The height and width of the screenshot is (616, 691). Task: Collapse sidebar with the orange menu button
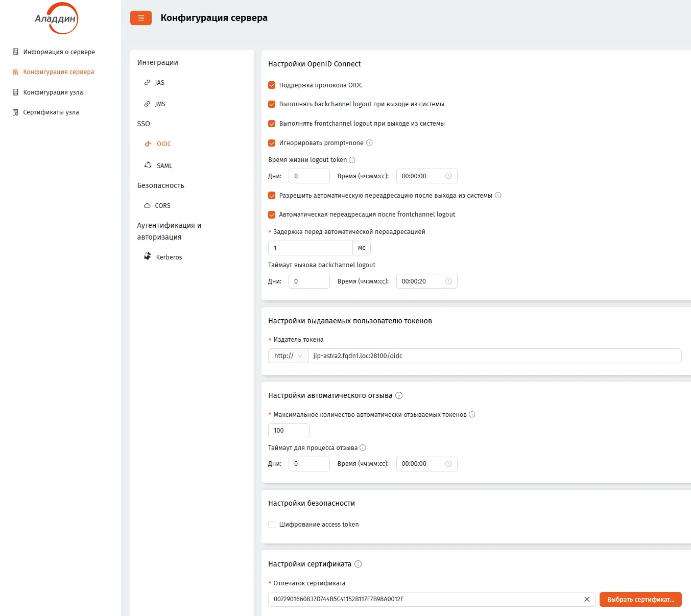[141, 18]
